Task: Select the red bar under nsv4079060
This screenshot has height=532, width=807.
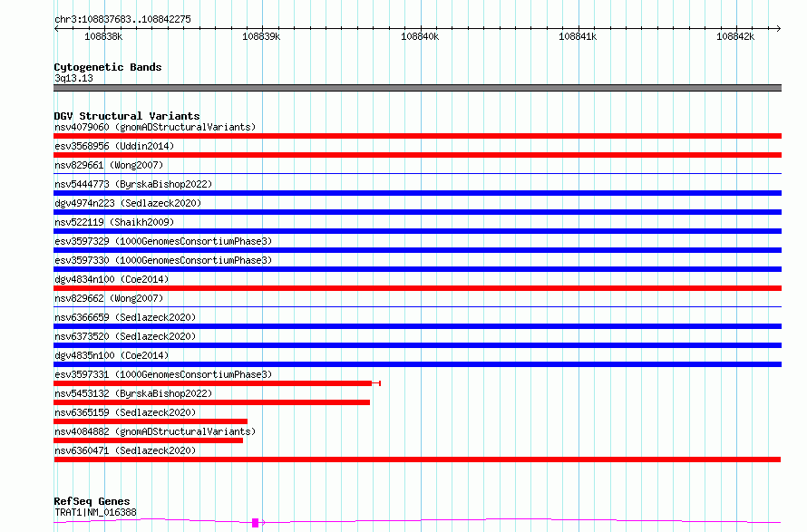Action: pyautogui.click(x=417, y=136)
